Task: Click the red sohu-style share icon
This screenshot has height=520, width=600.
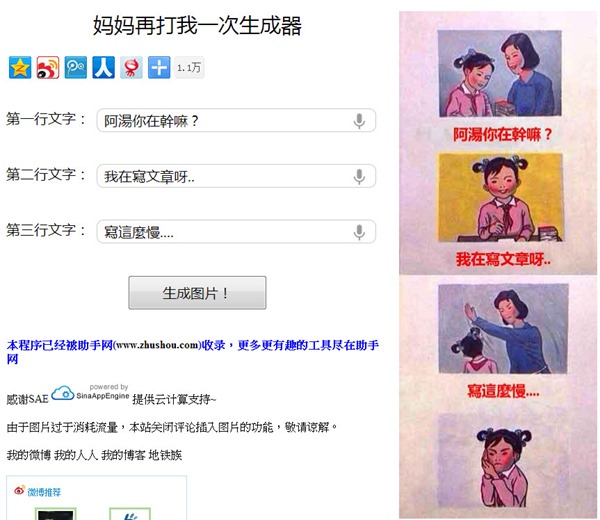Action: (131, 67)
